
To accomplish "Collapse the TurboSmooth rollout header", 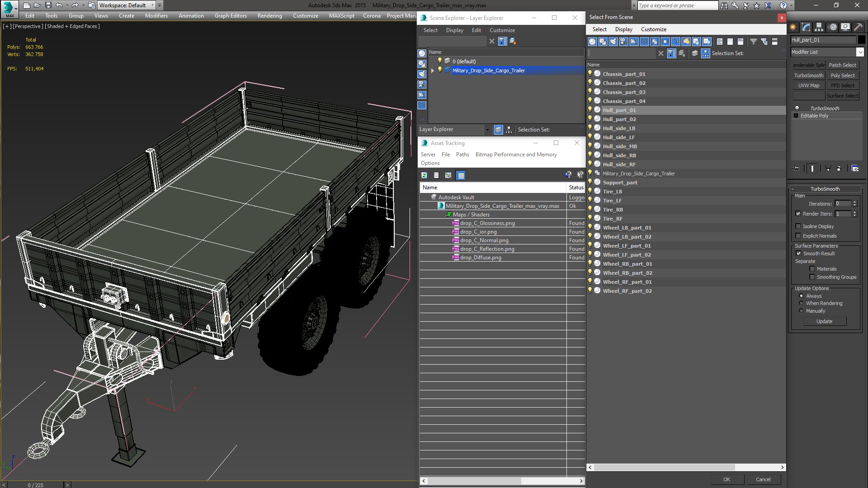I will pyautogui.click(x=825, y=189).
